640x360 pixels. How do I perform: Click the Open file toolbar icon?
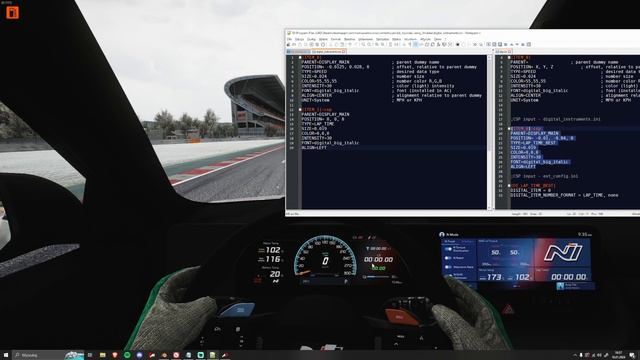294,44
